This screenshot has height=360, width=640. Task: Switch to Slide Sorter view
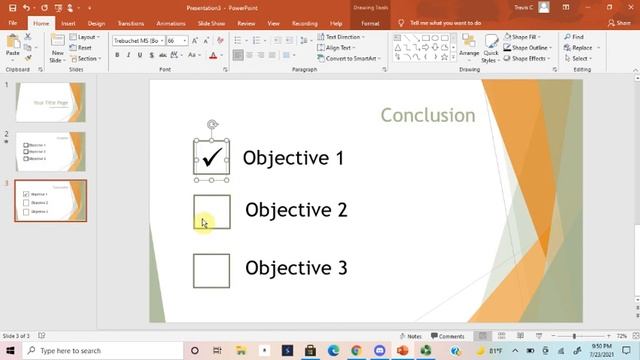pyautogui.click(x=502, y=336)
